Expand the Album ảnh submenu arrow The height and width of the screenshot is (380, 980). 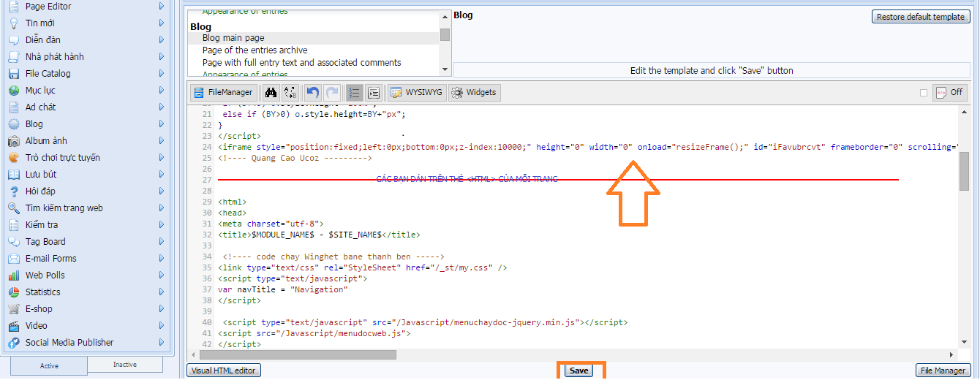[162, 140]
